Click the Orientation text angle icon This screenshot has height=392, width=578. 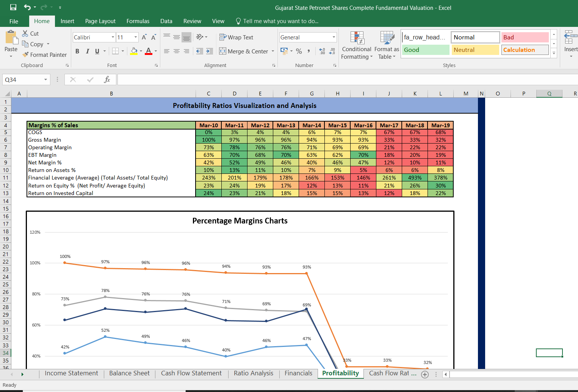pos(200,37)
